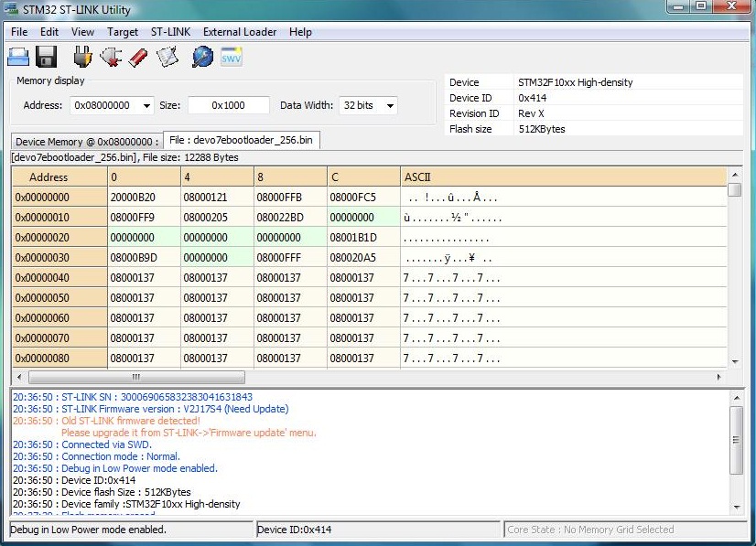The width and height of the screenshot is (756, 546).
Task: Click the 'STM32F10xx High-density' device value in info panel
Action: tap(576, 82)
